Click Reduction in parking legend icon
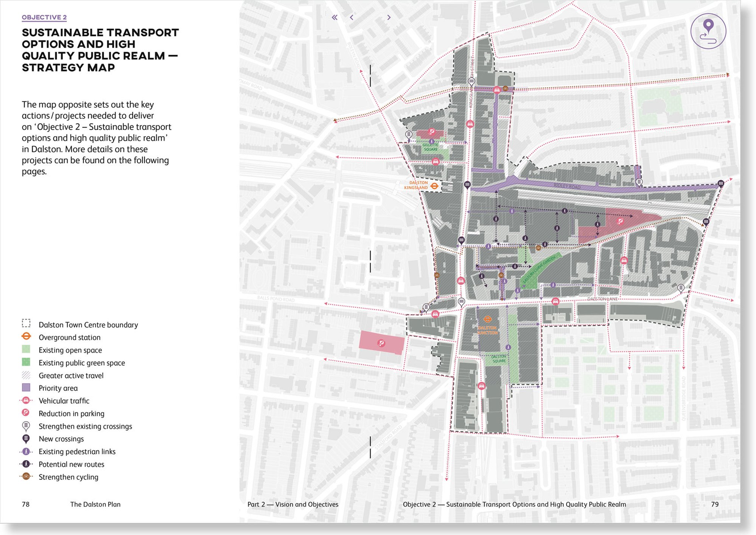This screenshot has height=535, width=756. pos(26,413)
